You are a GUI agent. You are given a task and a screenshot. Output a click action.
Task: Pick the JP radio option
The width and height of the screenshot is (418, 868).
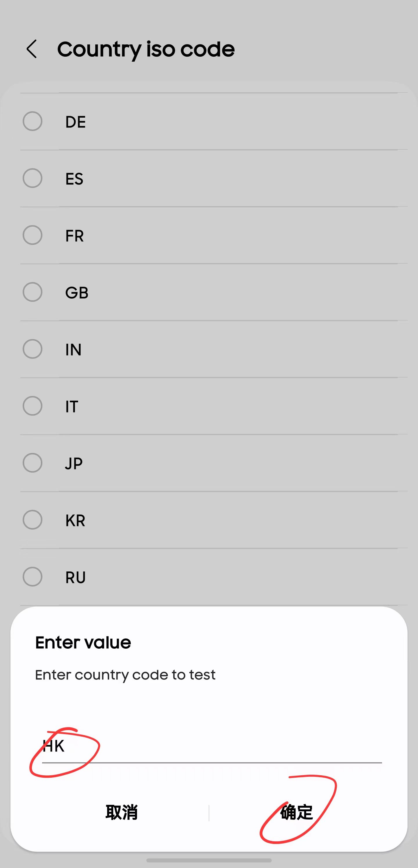32,463
